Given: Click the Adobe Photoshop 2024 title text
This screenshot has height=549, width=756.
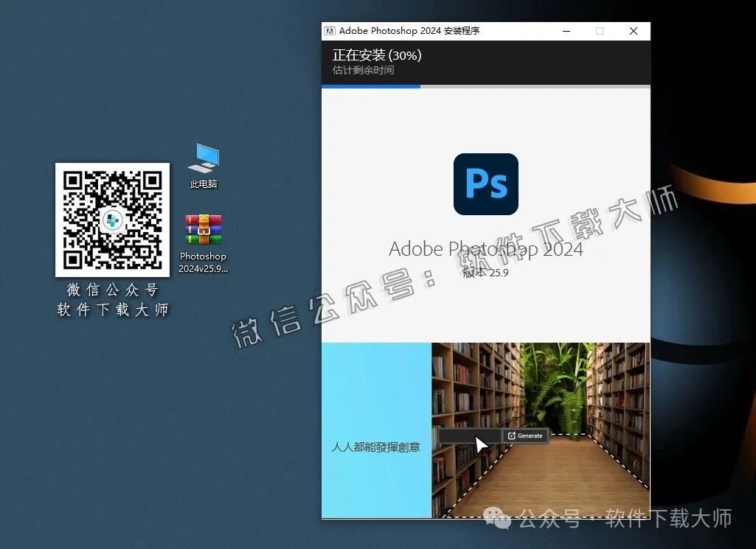Looking at the screenshot, I should (x=485, y=248).
